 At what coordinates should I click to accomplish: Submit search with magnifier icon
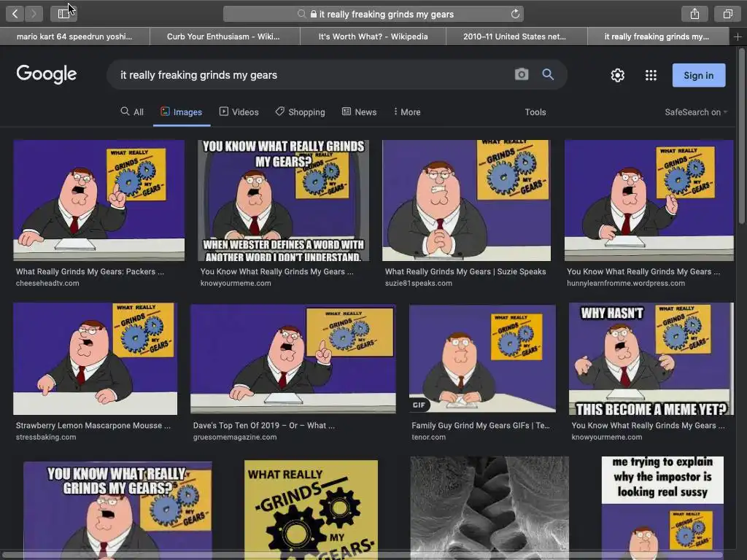[548, 74]
